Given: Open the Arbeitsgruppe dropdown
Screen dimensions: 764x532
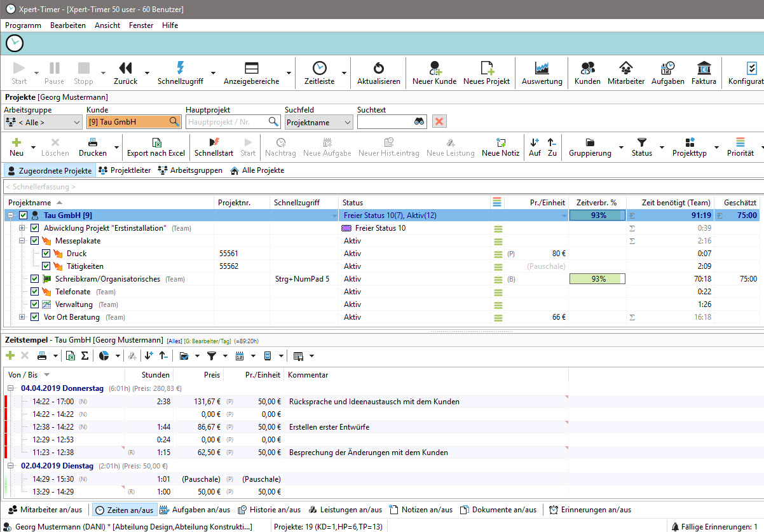Looking at the screenshot, I should [x=42, y=122].
